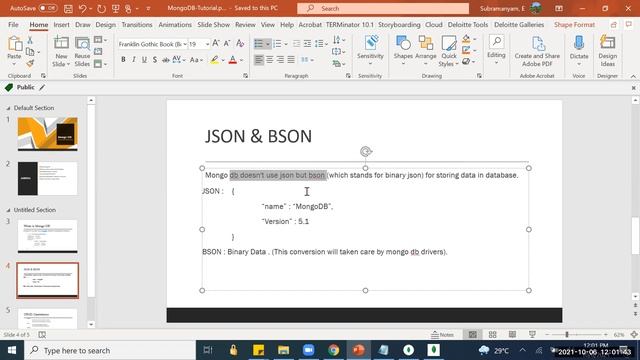Open the Change Case Aa dropdown

pos(196,60)
